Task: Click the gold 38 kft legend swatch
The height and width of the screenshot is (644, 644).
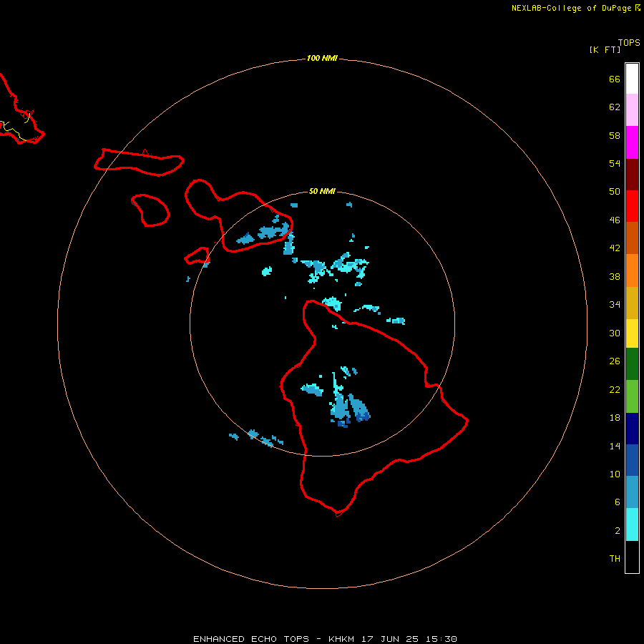Action: (632, 303)
